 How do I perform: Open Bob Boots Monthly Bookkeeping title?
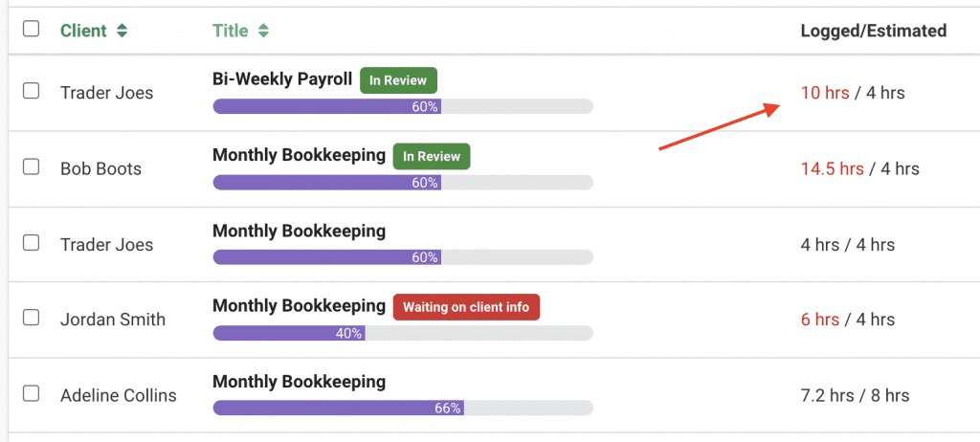click(299, 156)
